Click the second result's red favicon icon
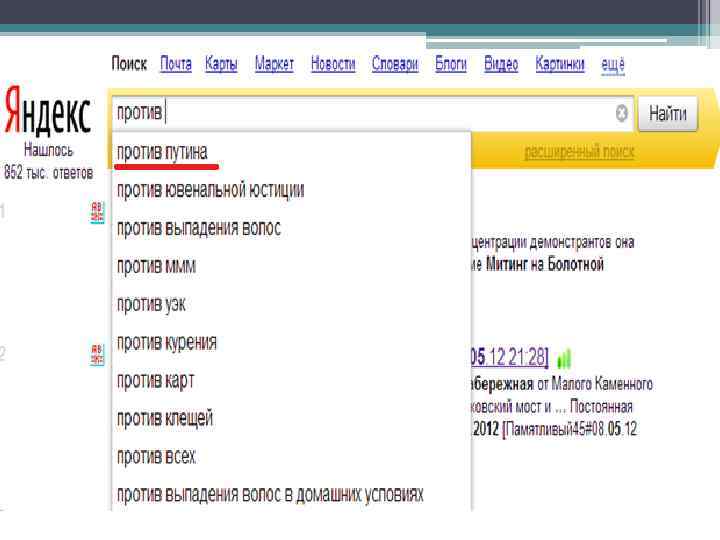 97,354
